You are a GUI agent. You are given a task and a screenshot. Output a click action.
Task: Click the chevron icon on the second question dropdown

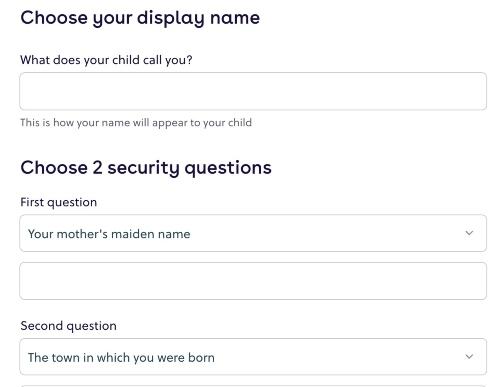click(x=469, y=357)
